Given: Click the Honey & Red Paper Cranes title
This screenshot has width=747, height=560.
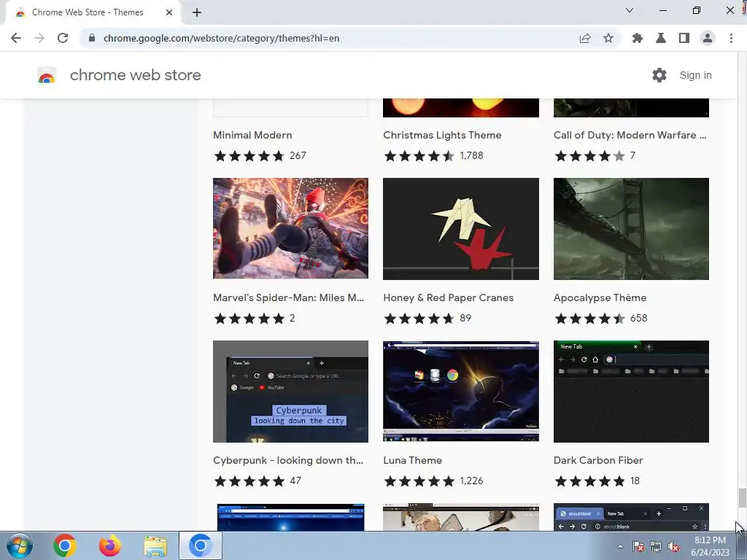Looking at the screenshot, I should coord(449,297).
